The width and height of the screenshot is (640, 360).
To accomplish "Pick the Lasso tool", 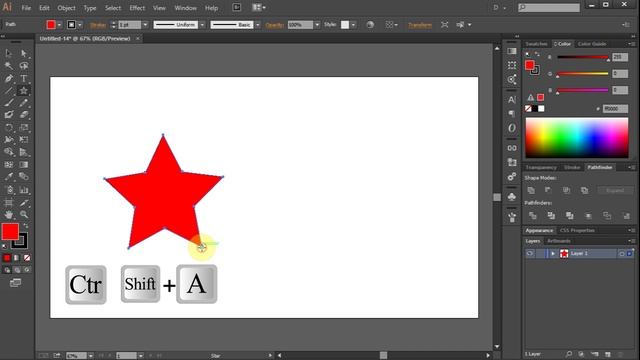I will pos(24,66).
